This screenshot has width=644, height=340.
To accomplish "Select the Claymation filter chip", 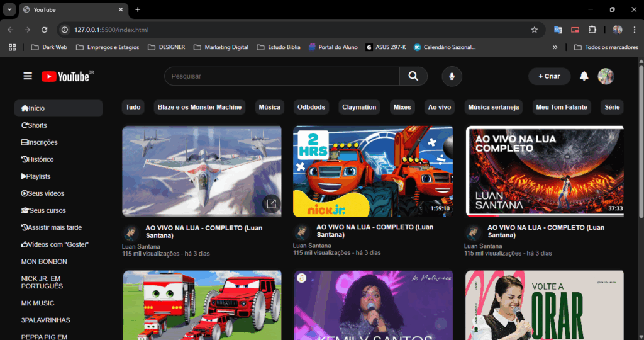I will [359, 107].
